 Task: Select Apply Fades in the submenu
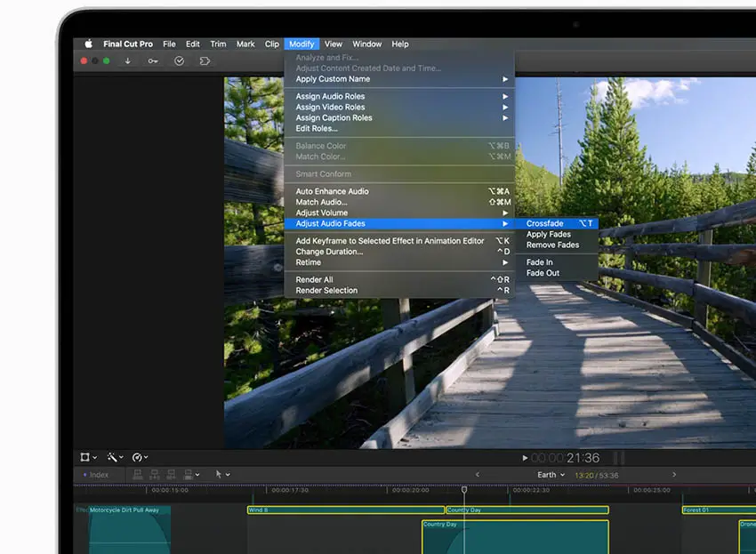coord(558,235)
